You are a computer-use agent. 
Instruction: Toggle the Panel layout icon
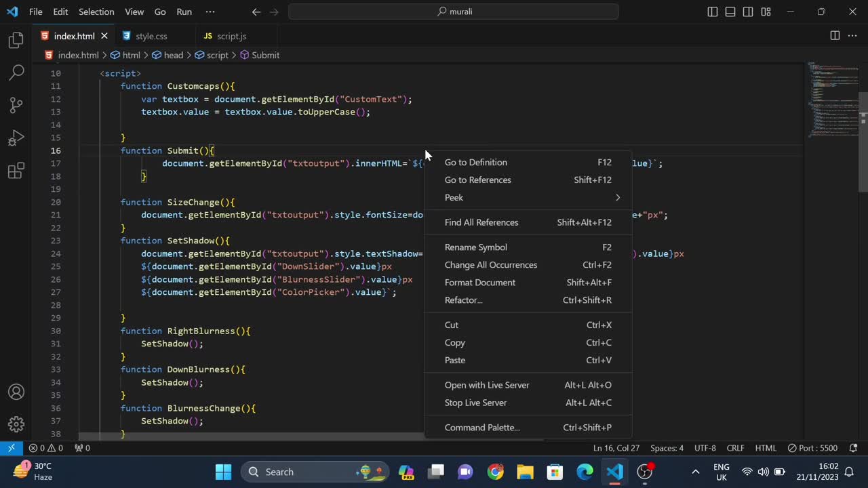pyautogui.click(x=730, y=12)
